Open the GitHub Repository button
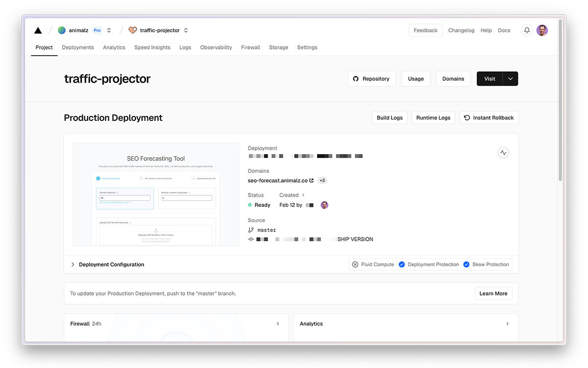 (x=371, y=79)
